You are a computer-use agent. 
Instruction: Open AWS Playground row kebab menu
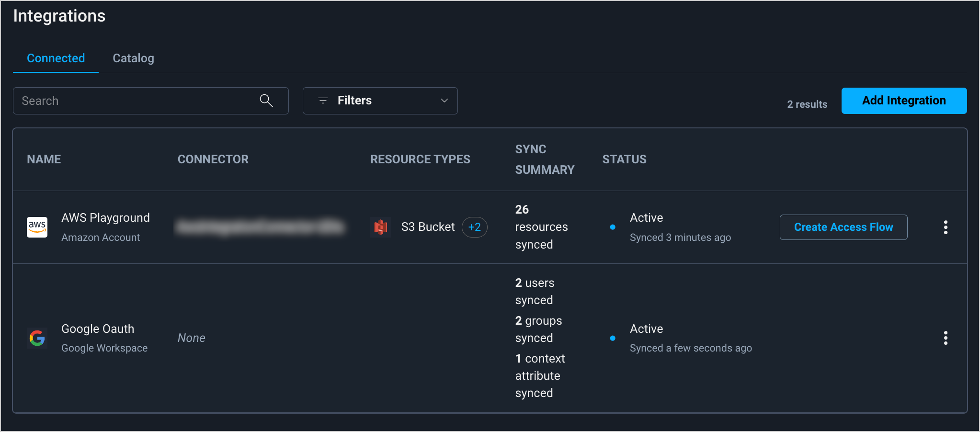(x=945, y=227)
